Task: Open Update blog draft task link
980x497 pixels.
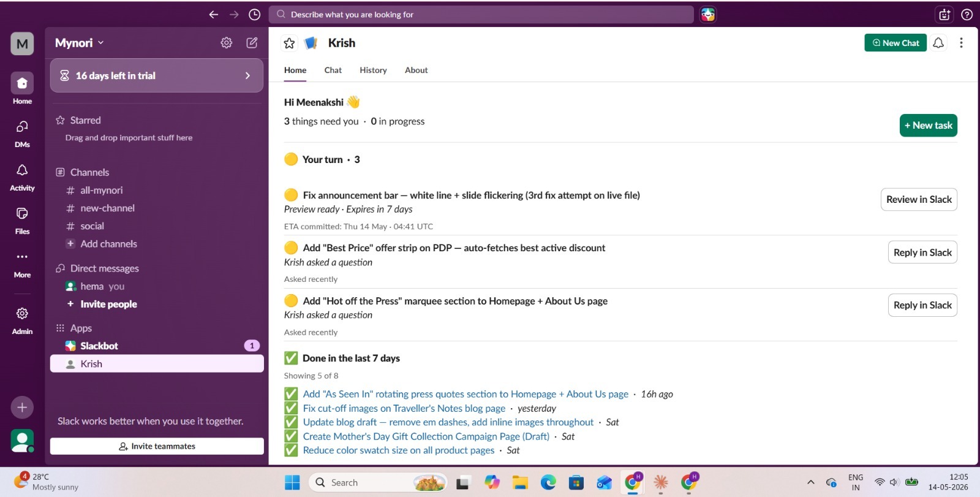Action: point(448,422)
